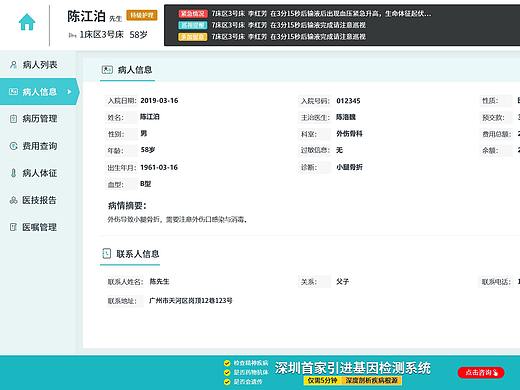Click the age value 58岁 in 年龄 row
This screenshot has height=390, width=520.
[x=148, y=150]
